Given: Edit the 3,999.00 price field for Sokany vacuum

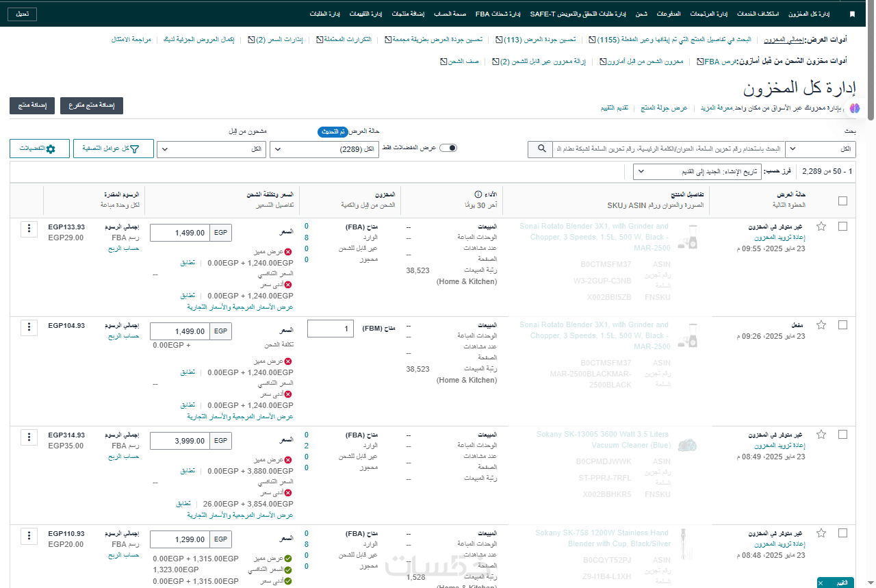Looking at the screenshot, I should (180, 441).
